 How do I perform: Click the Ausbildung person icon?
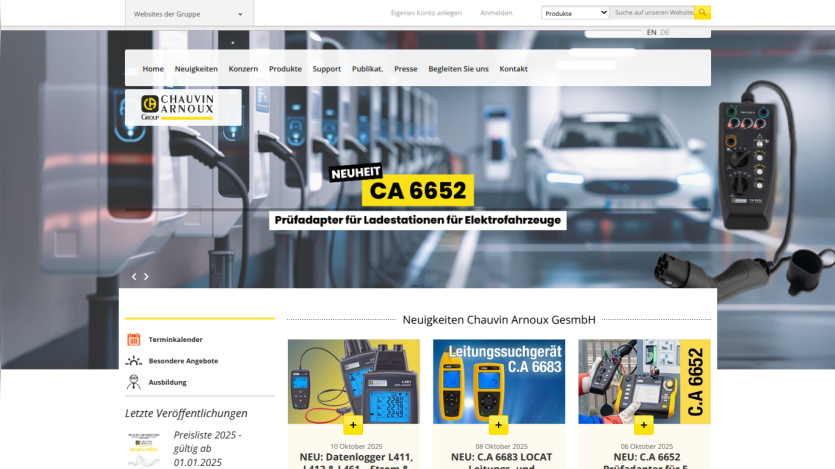(134, 382)
